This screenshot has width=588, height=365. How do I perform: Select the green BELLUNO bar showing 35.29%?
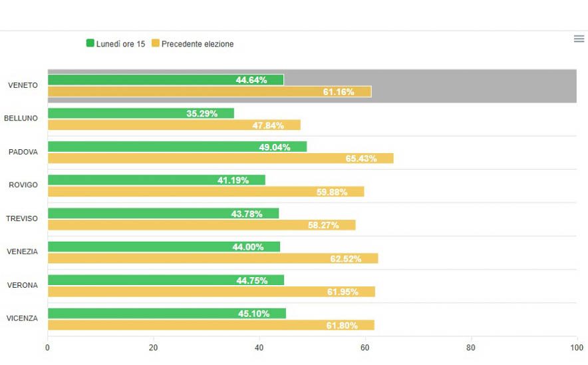[x=140, y=113]
